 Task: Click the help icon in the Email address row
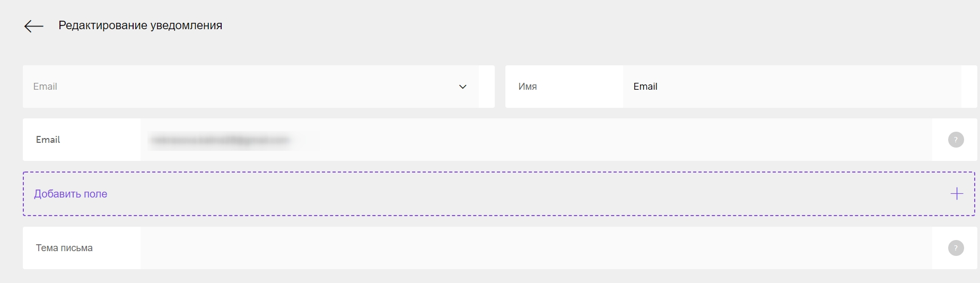tap(956, 140)
